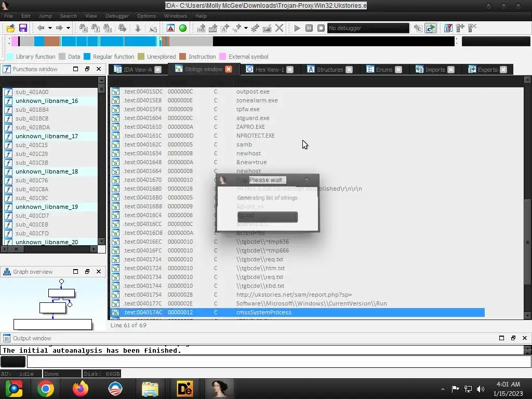Open Chrome from the taskbar

pyautogui.click(x=46, y=389)
